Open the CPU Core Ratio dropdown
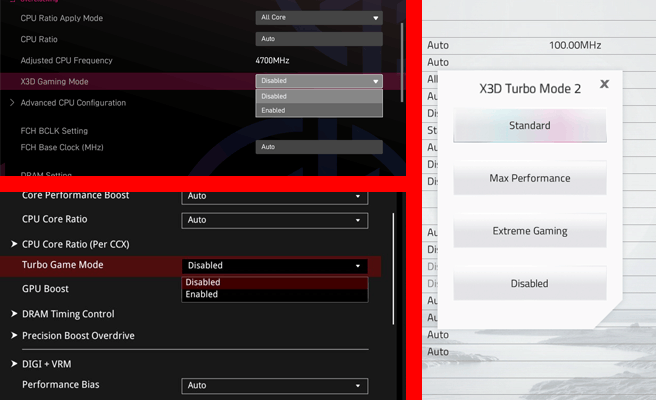The image size is (656, 400). click(274, 220)
